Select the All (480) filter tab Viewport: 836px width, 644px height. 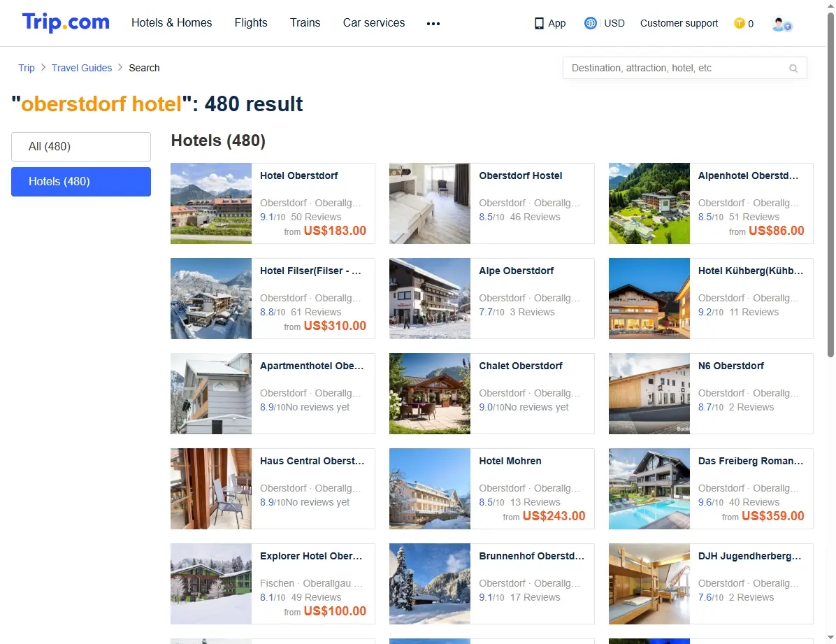(81, 147)
